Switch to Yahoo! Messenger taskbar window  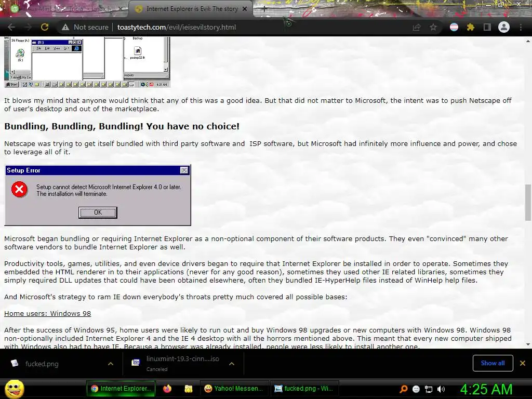pyautogui.click(x=234, y=389)
